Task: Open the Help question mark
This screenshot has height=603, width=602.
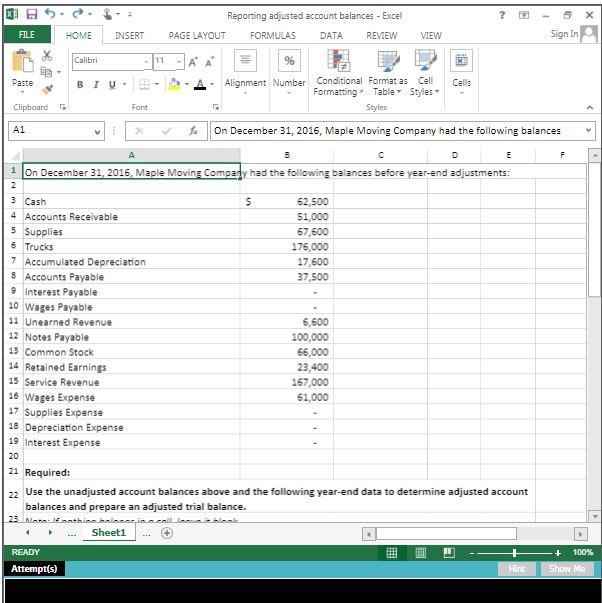Action: [x=502, y=15]
